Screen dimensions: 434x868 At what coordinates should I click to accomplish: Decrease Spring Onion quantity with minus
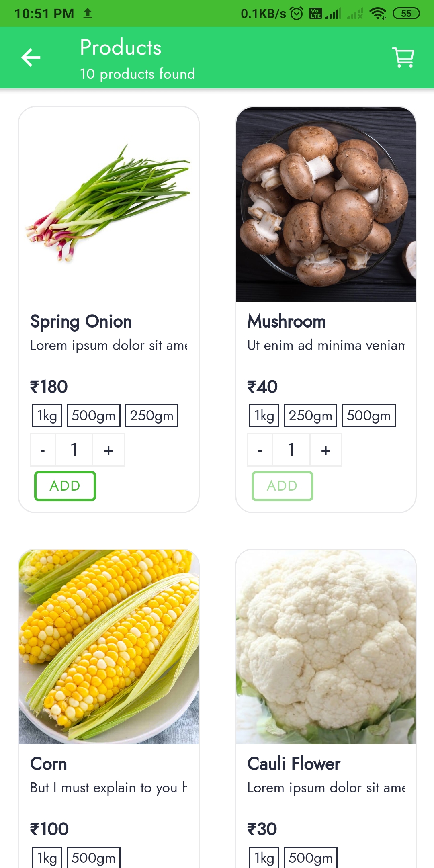(43, 450)
